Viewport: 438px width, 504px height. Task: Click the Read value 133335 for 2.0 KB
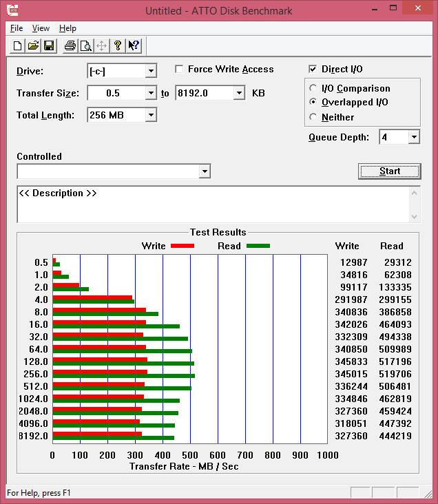tap(395, 287)
